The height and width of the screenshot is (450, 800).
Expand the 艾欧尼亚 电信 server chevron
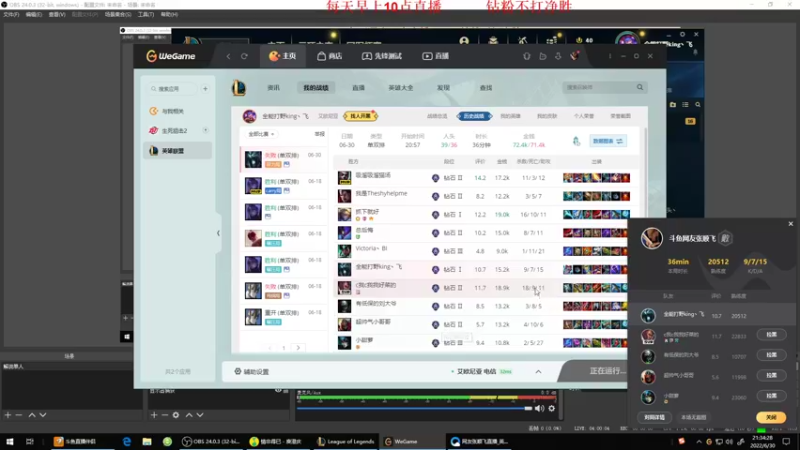[x=538, y=371]
